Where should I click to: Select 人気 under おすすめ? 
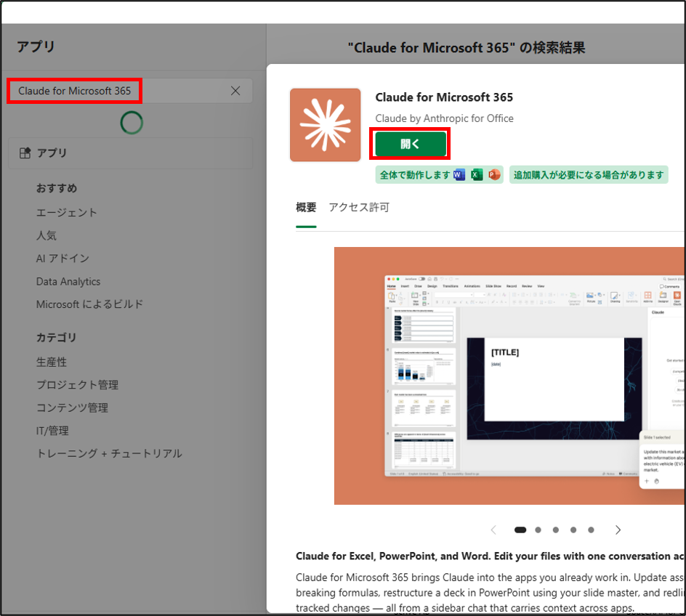click(x=47, y=235)
